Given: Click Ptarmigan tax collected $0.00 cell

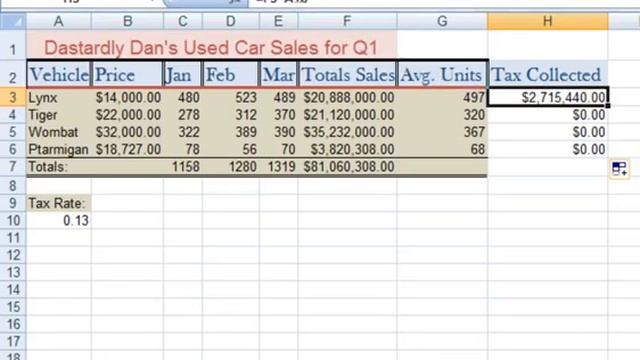Looking at the screenshot, I should tap(548, 149).
